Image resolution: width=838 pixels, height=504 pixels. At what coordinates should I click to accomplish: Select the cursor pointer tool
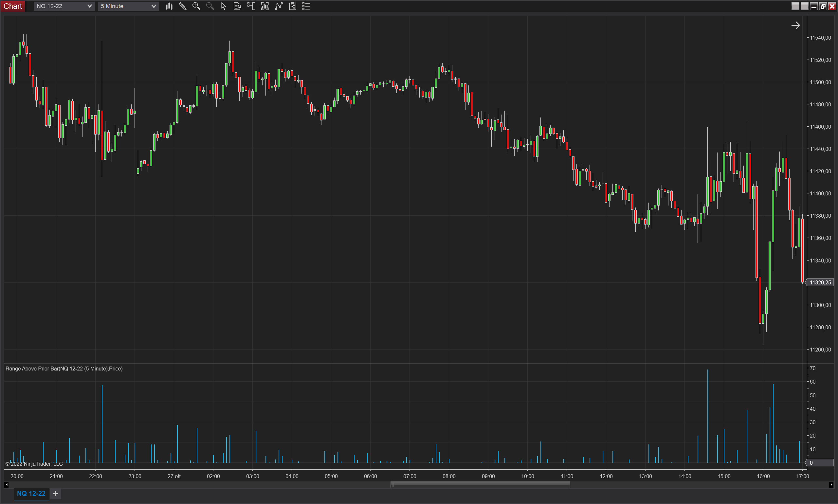(224, 6)
